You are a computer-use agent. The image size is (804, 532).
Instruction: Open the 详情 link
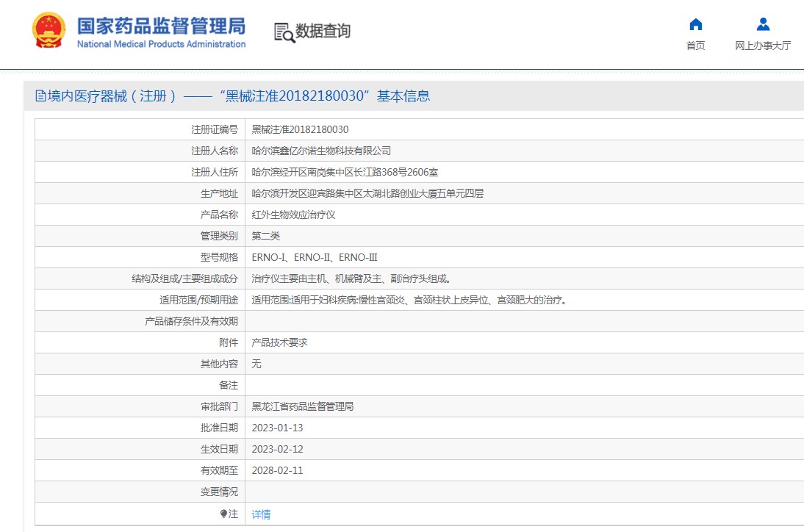coord(261,514)
